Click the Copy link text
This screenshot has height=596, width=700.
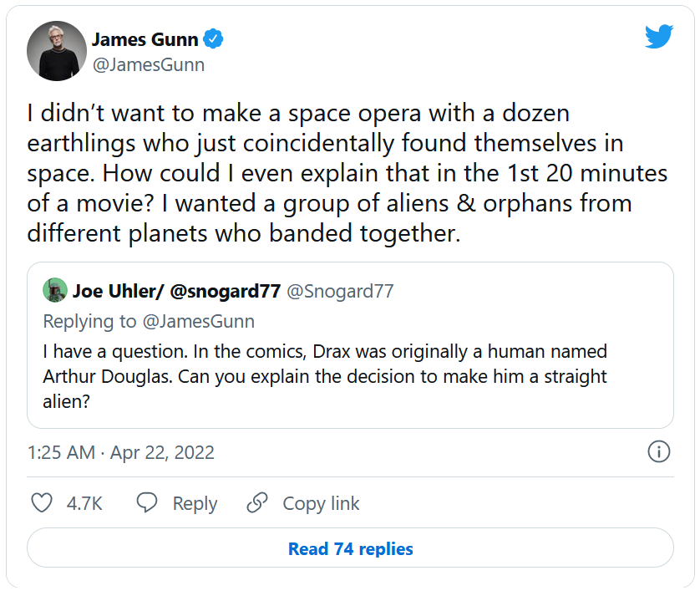[321, 504]
